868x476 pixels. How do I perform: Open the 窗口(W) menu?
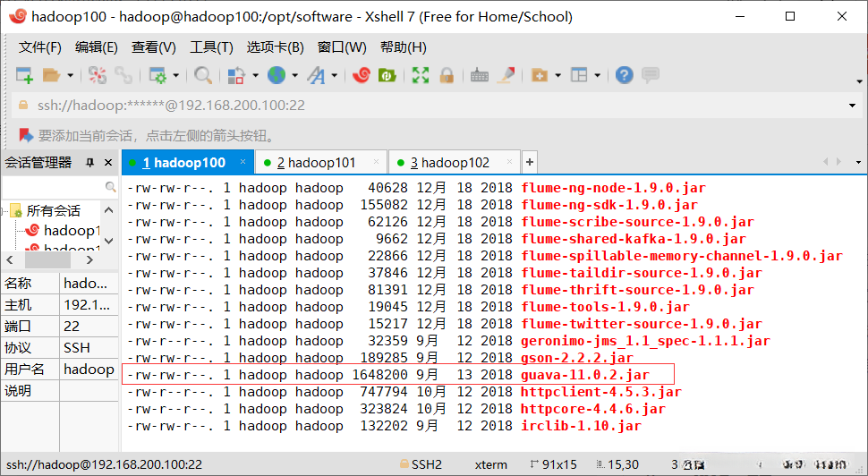(342, 47)
